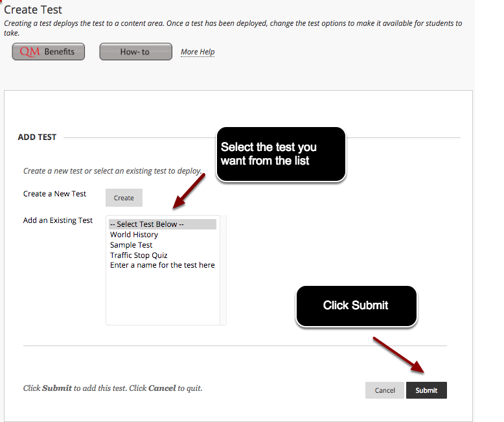The image size is (504, 422).
Task: Click the Cancel button
Action: (385, 390)
